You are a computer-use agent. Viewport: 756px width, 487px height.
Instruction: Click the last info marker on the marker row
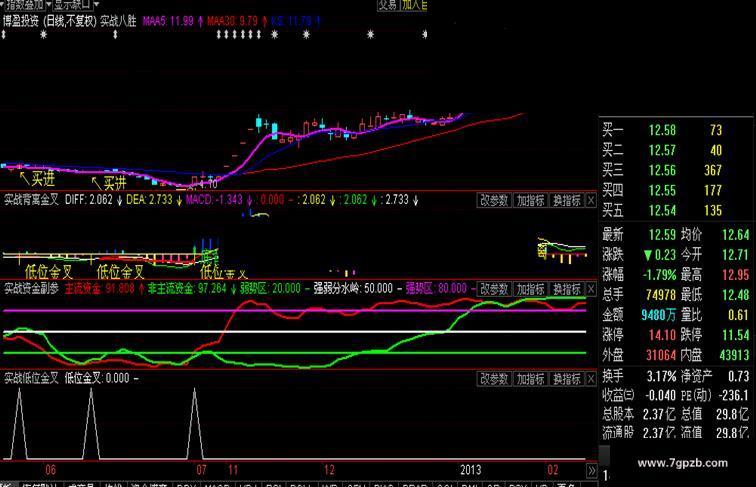tap(425, 34)
